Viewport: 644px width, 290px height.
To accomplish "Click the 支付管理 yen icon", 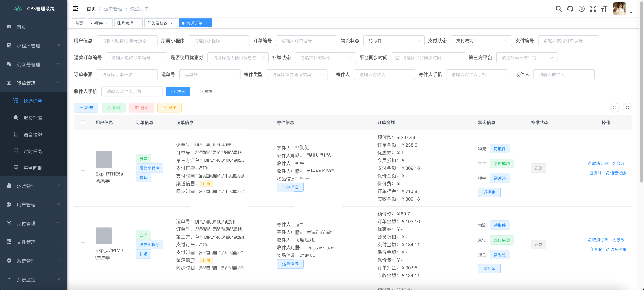I will click(x=9, y=223).
